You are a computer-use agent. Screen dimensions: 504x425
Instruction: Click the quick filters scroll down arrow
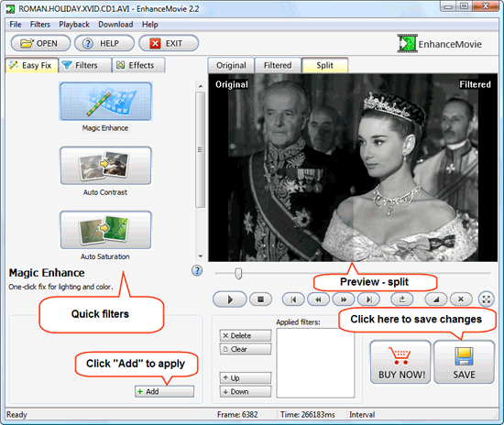pyautogui.click(x=201, y=256)
